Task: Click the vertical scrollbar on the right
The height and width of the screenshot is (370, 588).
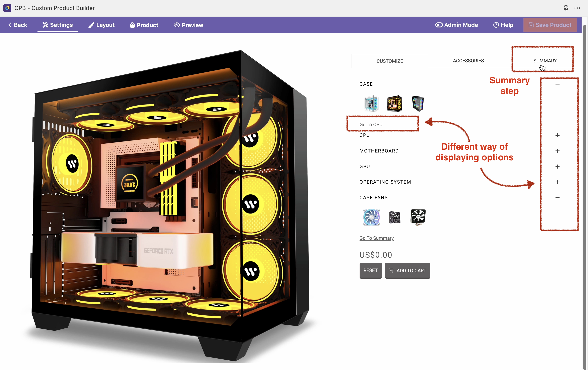Action: (x=584, y=195)
